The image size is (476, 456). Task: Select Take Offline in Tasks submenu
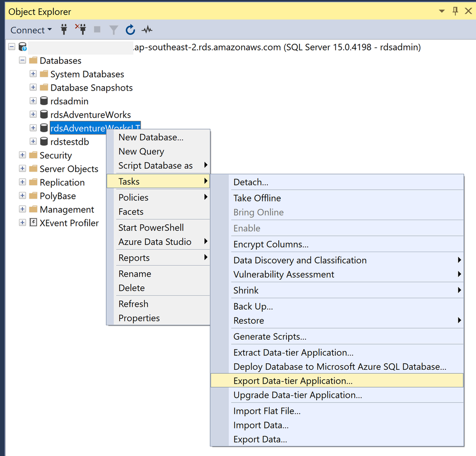click(x=337, y=198)
